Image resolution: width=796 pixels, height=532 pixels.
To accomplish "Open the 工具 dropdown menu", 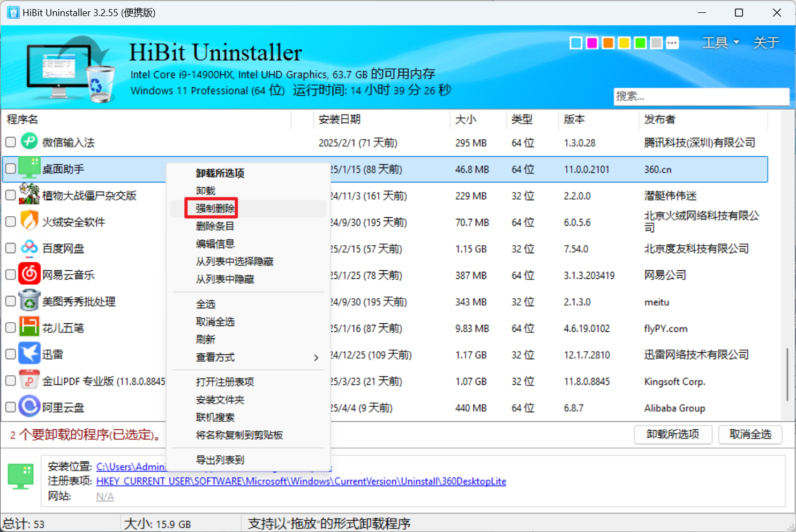I will (x=720, y=42).
